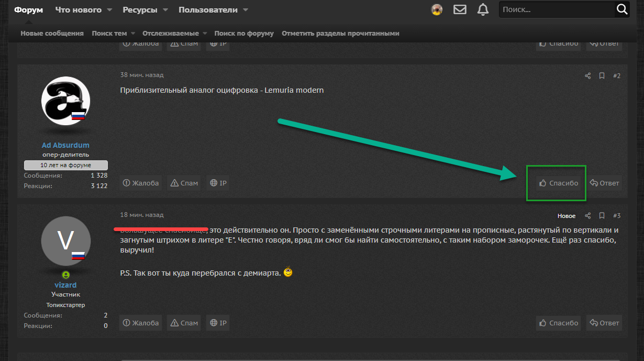Mark Ad Absurdum's post as Спам
This screenshot has width=644, height=361.
(184, 183)
